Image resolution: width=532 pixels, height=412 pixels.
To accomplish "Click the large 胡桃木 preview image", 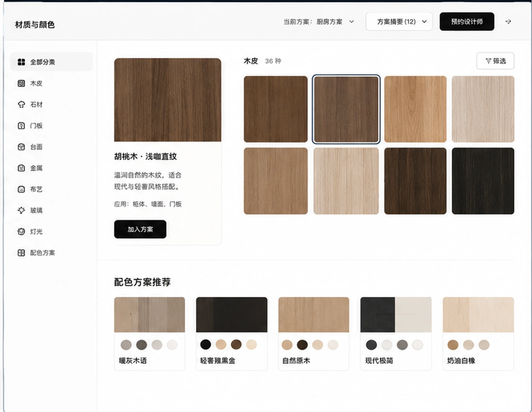I will point(168,100).
